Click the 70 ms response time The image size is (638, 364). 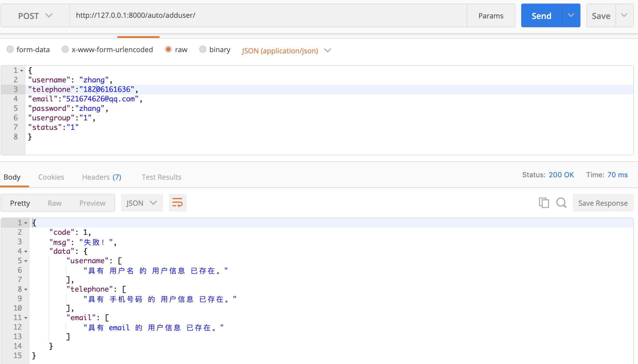[618, 175]
